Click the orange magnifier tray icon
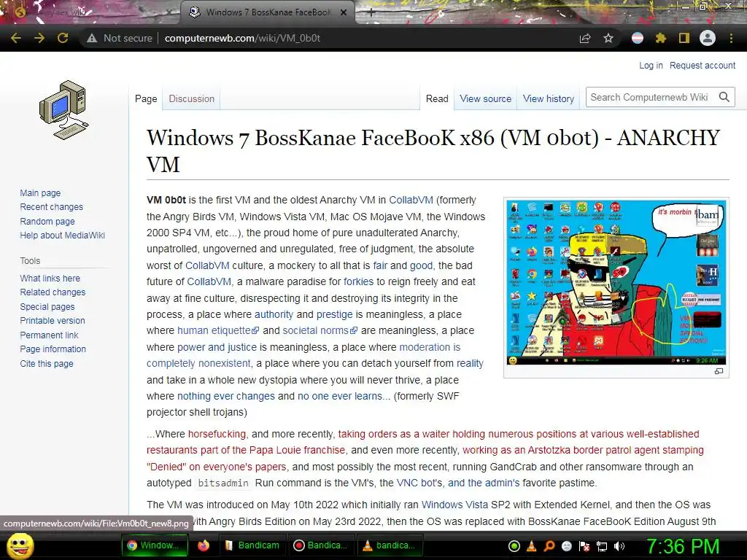This screenshot has width=747, height=560. pos(549,546)
